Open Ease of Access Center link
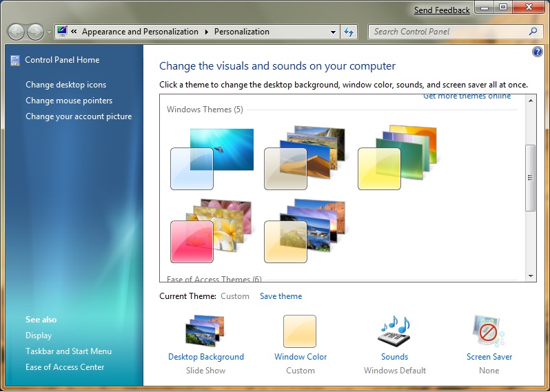The width and height of the screenshot is (550, 392). tap(65, 367)
